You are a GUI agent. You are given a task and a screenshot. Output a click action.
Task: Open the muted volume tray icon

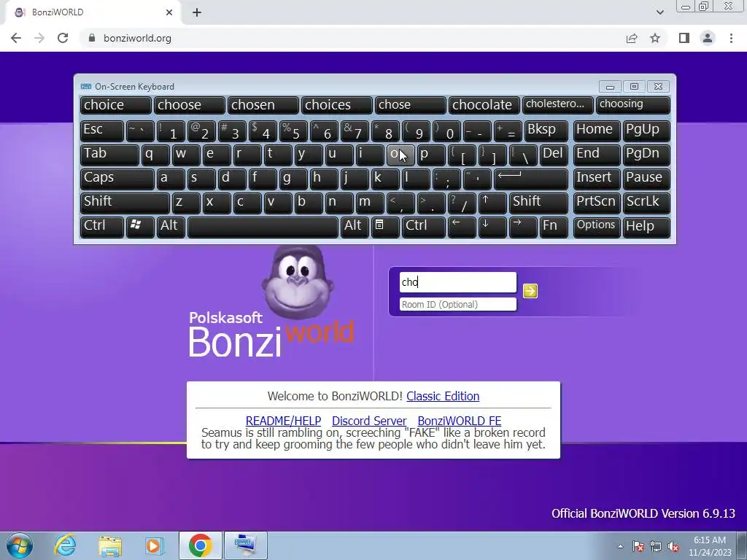pyautogui.click(x=673, y=546)
